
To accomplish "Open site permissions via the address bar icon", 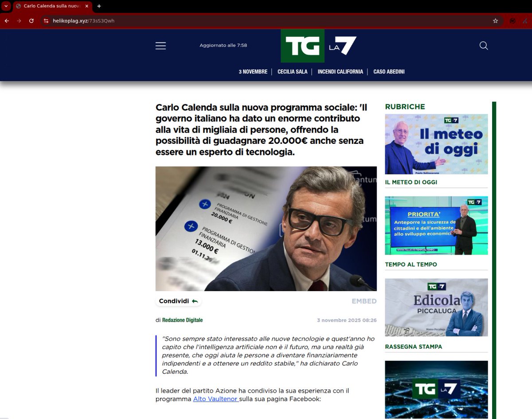I will [46, 20].
